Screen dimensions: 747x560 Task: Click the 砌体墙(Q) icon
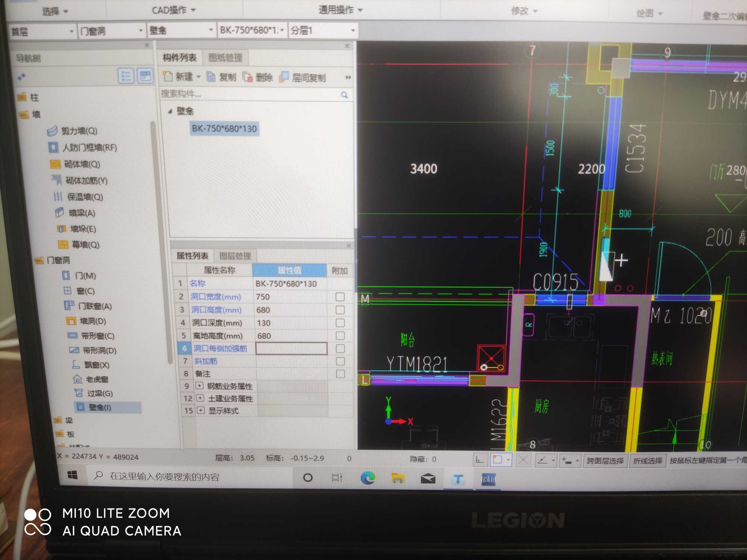(55, 164)
